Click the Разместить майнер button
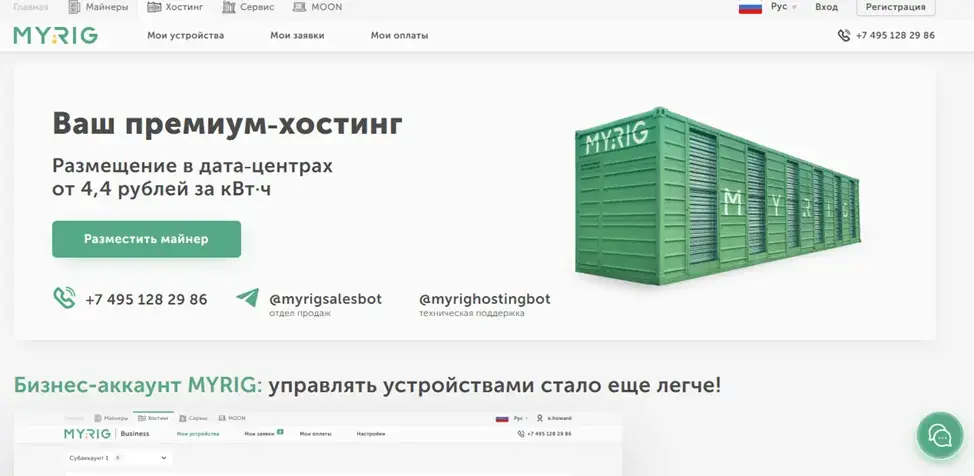Image resolution: width=974 pixels, height=476 pixels. pyautogui.click(x=147, y=239)
